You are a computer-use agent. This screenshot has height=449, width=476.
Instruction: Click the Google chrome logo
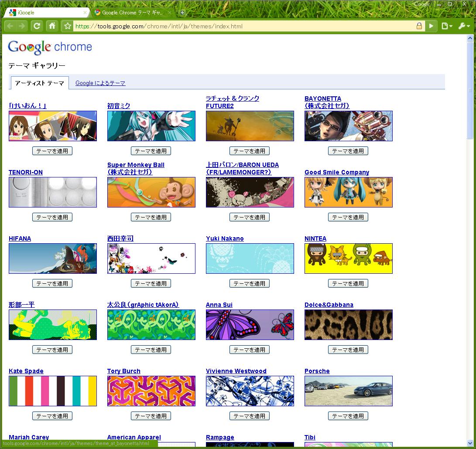click(x=50, y=47)
